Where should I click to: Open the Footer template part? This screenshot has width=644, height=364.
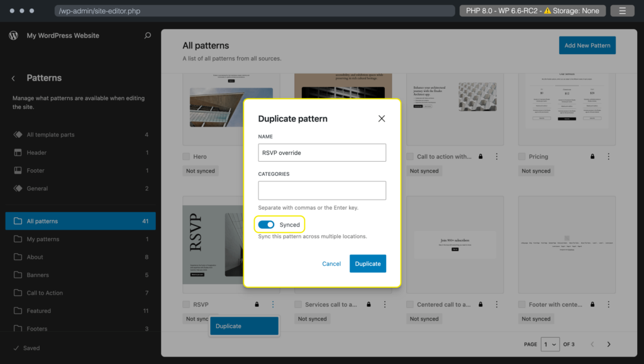[x=80, y=170]
